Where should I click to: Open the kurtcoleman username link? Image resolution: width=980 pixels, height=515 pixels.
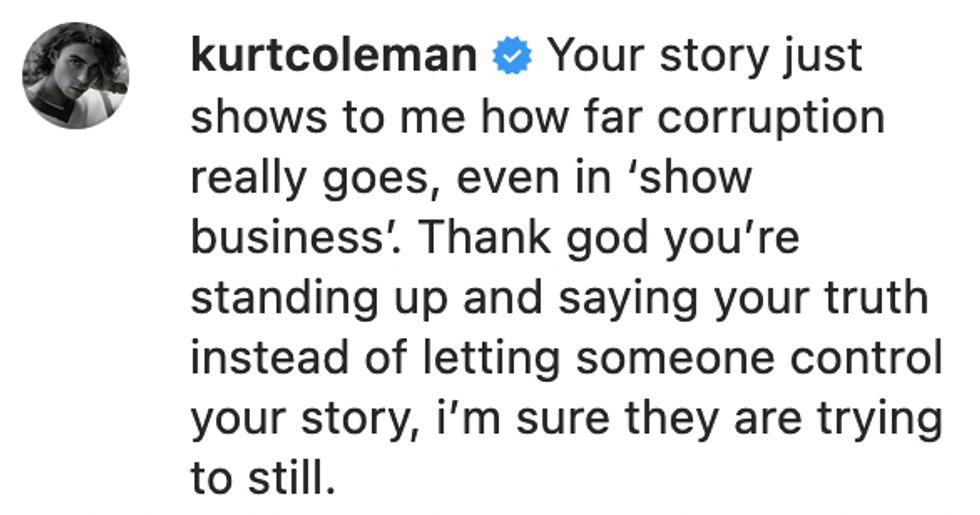pos(333,57)
